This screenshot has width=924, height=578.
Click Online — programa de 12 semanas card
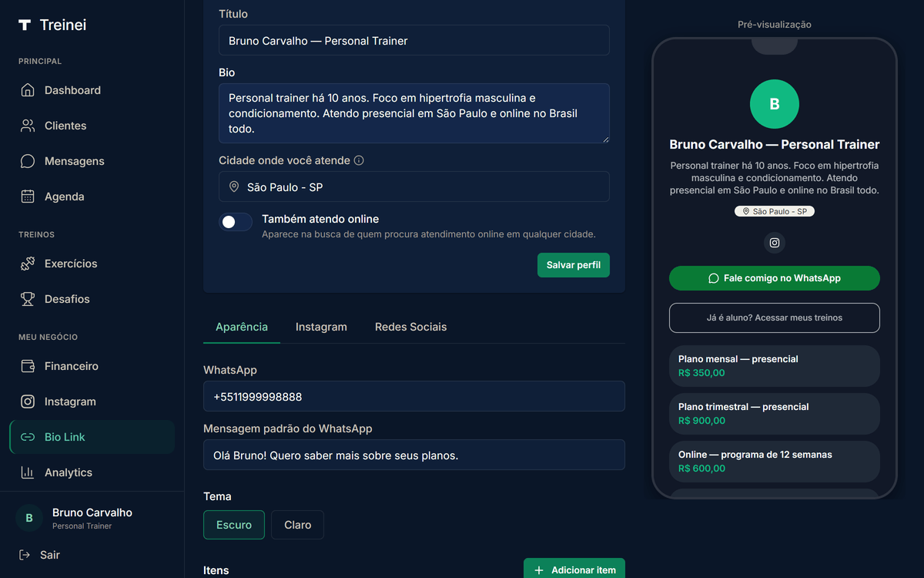pyautogui.click(x=775, y=462)
